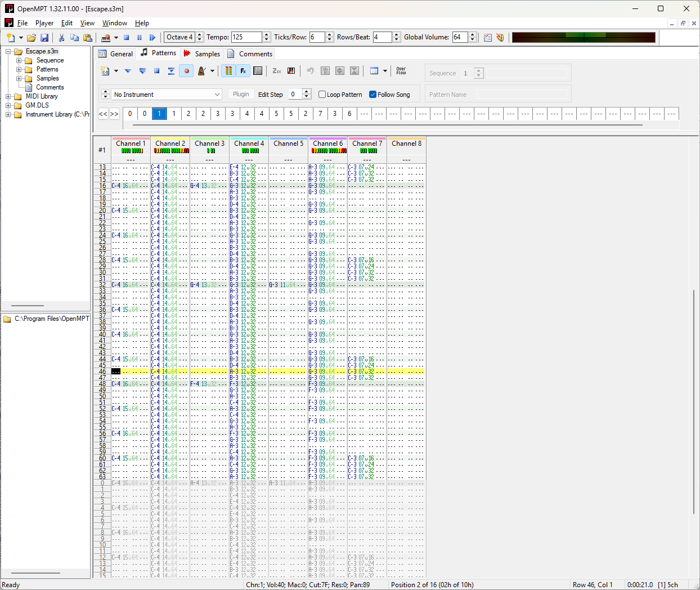The width and height of the screenshot is (700, 590).
Task: Play pattern from cursor icon
Action: click(x=128, y=71)
